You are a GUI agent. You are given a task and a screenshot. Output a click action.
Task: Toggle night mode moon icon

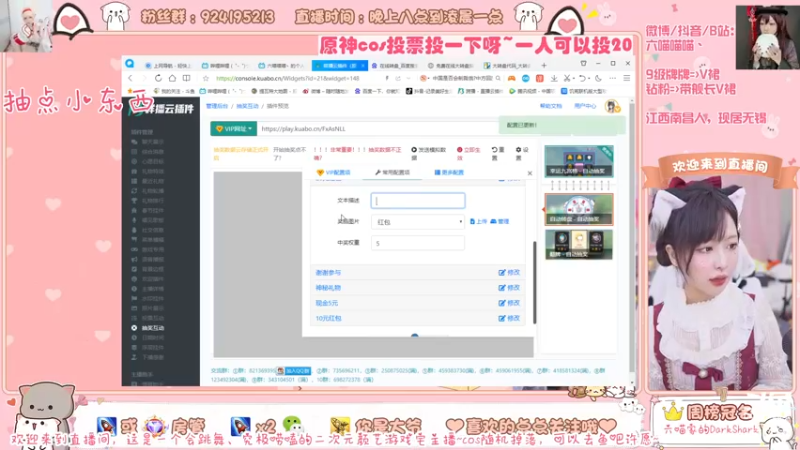point(598,79)
